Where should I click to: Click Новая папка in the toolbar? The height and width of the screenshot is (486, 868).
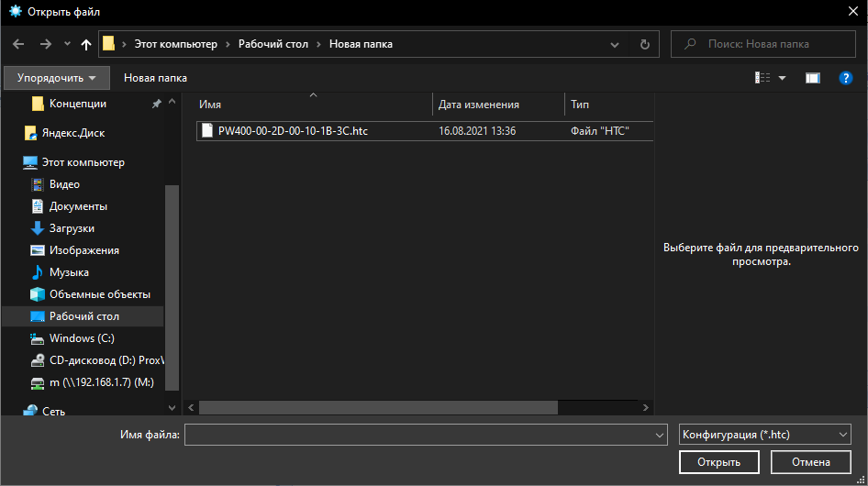pos(155,78)
